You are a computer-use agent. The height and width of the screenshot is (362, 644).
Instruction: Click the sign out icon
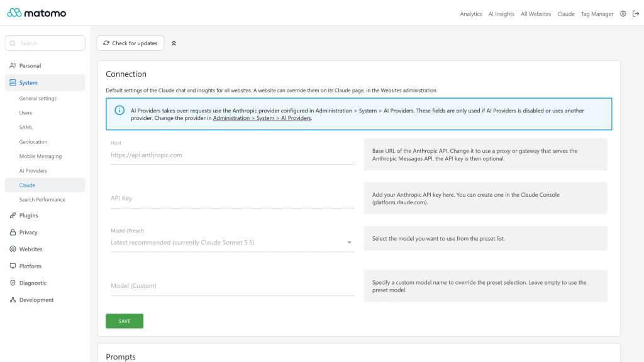[x=636, y=14]
